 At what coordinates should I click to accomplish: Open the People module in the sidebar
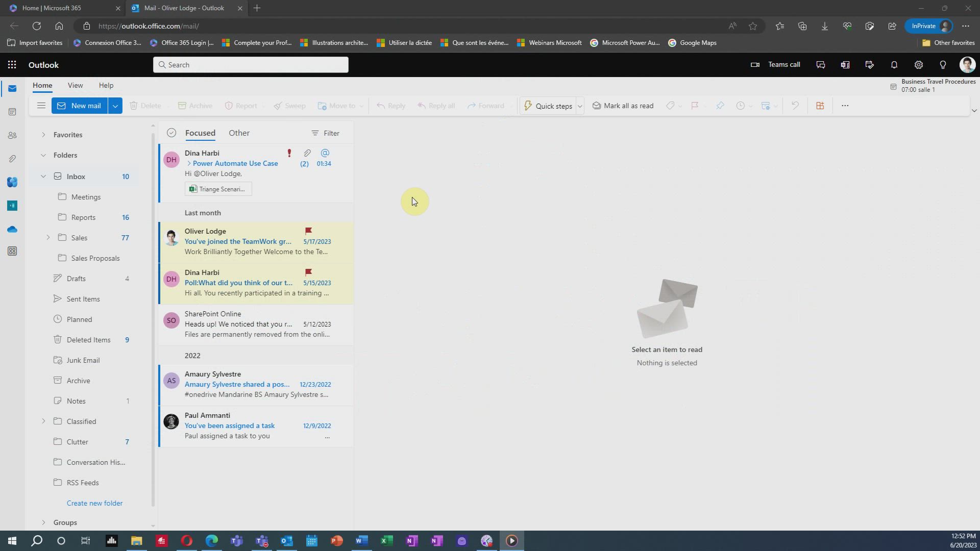coord(12,135)
